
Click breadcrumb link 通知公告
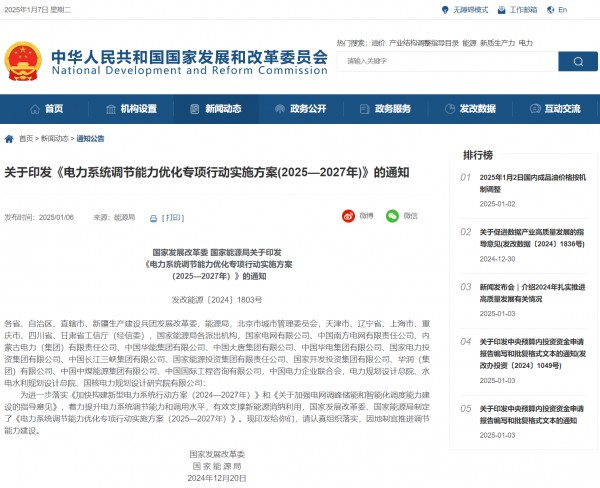coord(90,139)
